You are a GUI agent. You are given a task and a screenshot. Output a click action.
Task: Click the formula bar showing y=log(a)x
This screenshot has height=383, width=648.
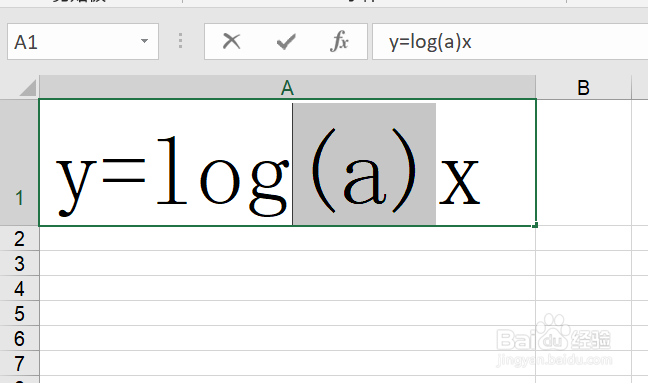(x=510, y=41)
